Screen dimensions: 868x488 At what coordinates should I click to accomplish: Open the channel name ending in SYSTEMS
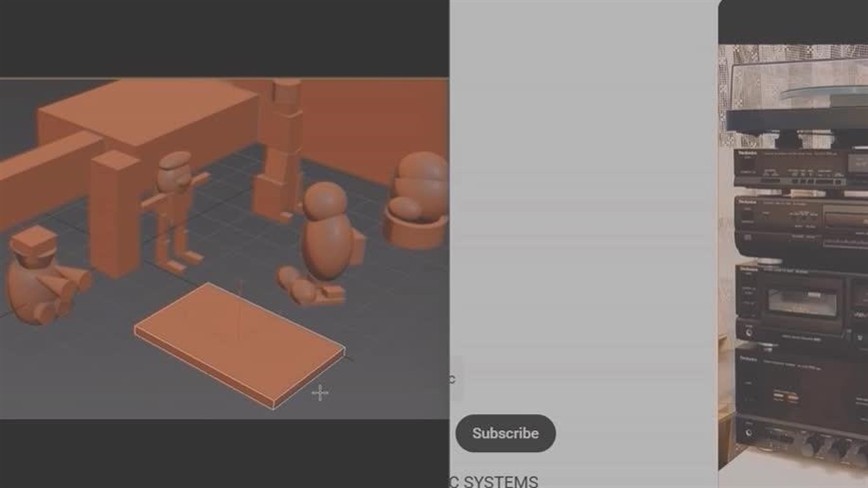(494, 481)
